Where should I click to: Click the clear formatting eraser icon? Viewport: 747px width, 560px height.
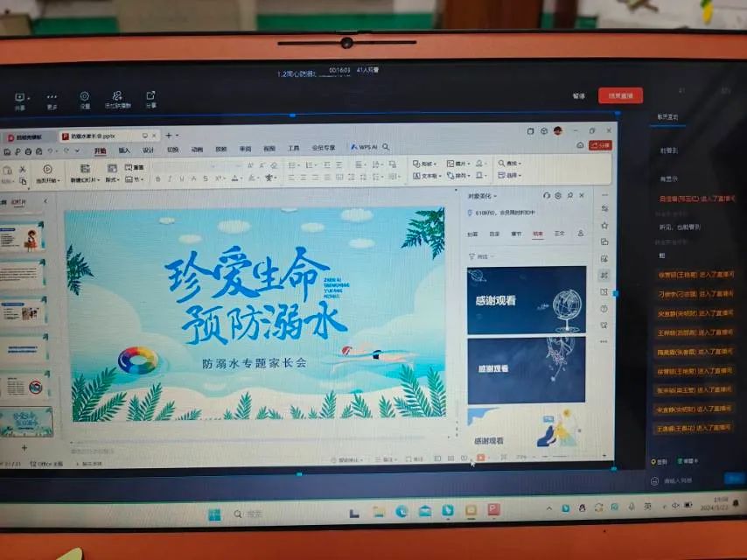click(x=274, y=165)
